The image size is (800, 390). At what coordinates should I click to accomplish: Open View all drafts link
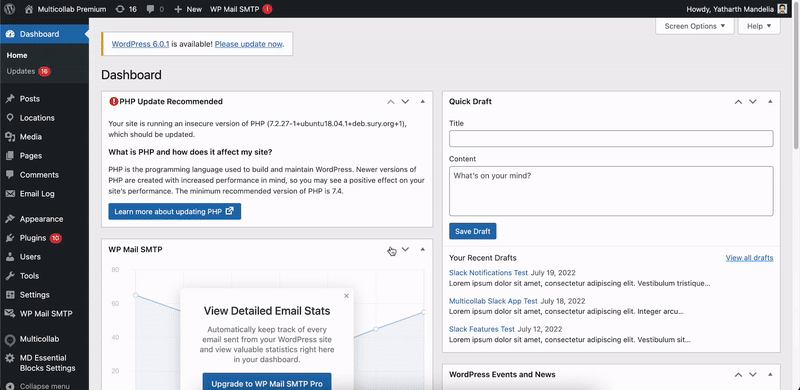(x=749, y=258)
